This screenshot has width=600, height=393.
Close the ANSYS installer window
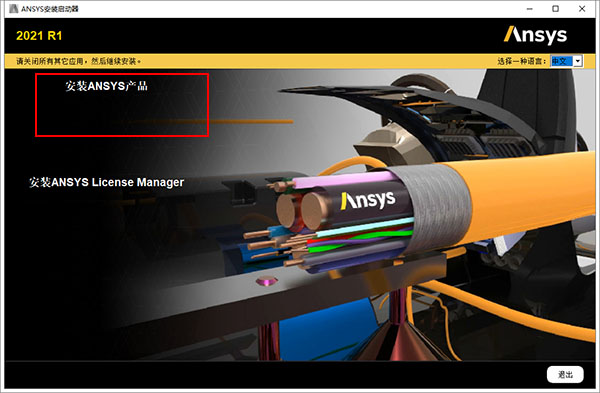tap(582, 8)
